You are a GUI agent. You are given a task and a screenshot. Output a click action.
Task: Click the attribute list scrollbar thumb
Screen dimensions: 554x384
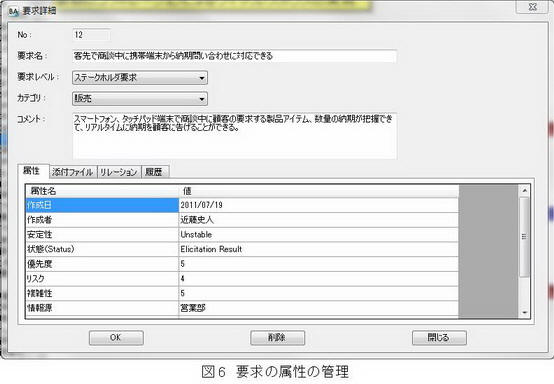[524, 237]
